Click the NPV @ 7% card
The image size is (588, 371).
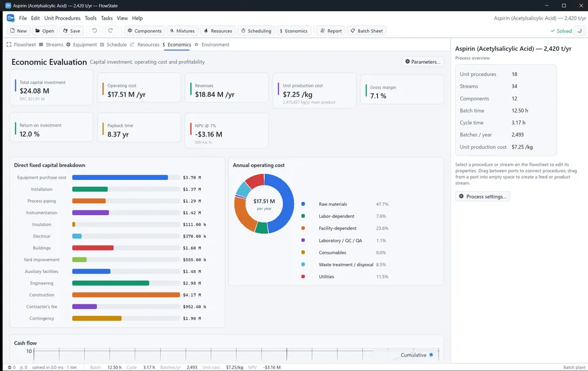point(227,130)
